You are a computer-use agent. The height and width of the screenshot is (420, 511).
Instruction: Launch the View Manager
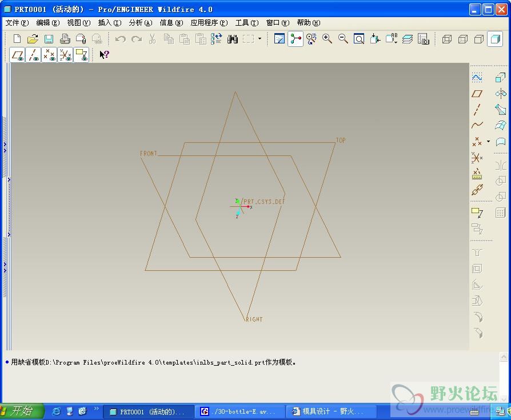click(424, 39)
